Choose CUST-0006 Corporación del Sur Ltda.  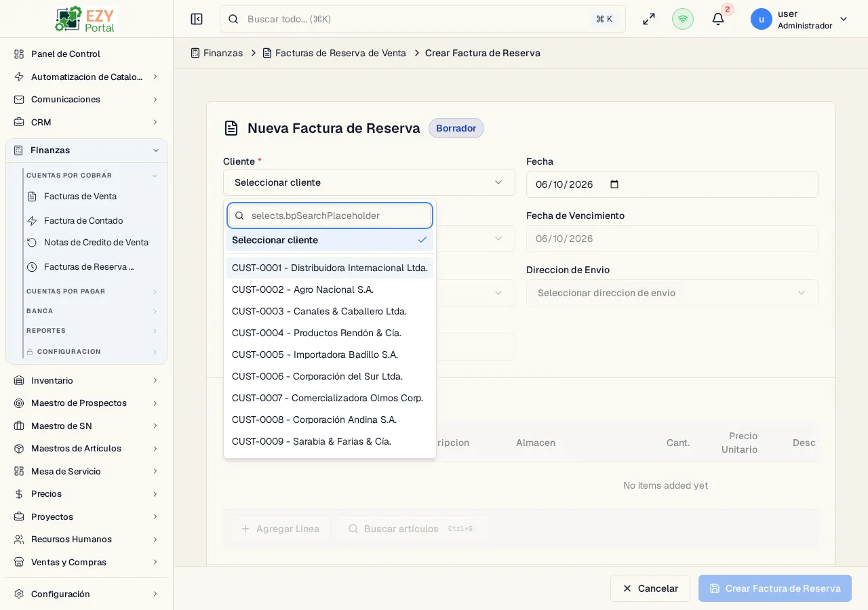tap(330, 376)
